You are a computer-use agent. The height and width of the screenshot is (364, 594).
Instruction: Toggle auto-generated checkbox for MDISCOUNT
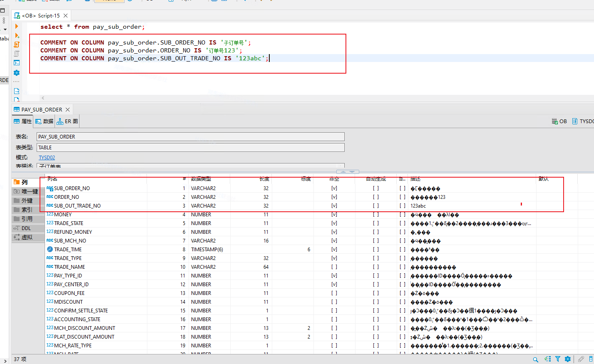click(x=376, y=302)
